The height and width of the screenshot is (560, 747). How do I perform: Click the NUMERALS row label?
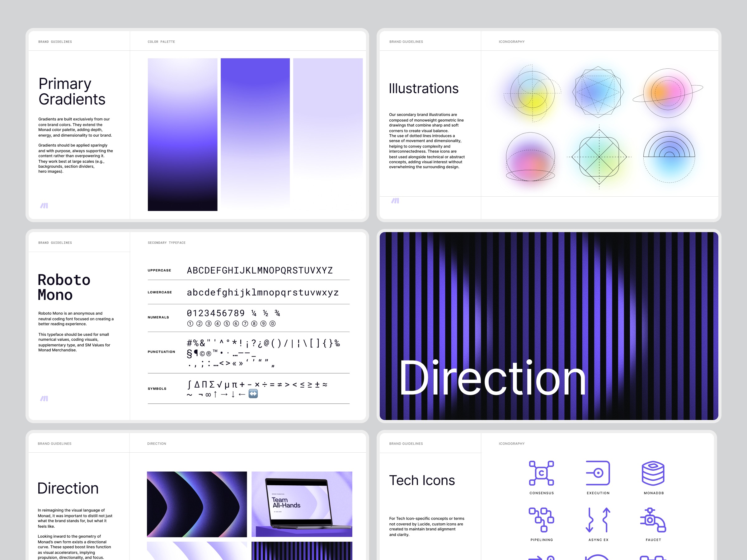tap(158, 317)
